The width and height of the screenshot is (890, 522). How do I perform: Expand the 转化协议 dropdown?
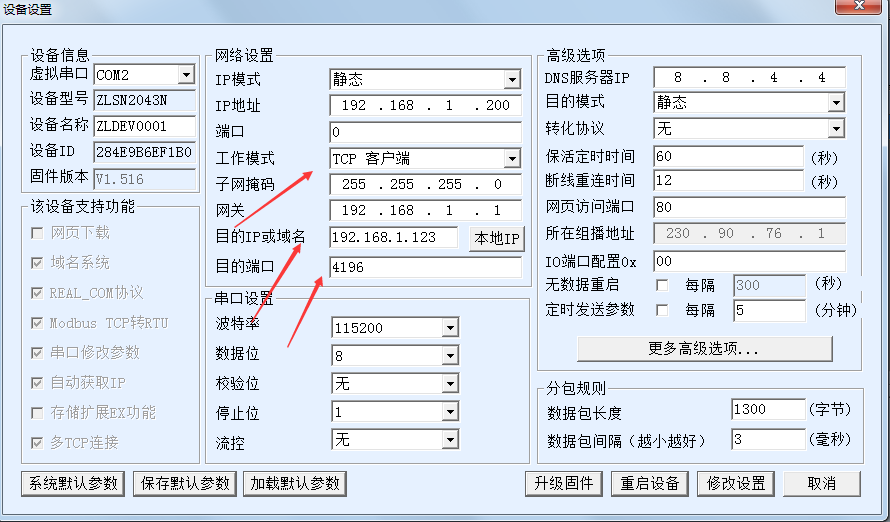coord(836,129)
